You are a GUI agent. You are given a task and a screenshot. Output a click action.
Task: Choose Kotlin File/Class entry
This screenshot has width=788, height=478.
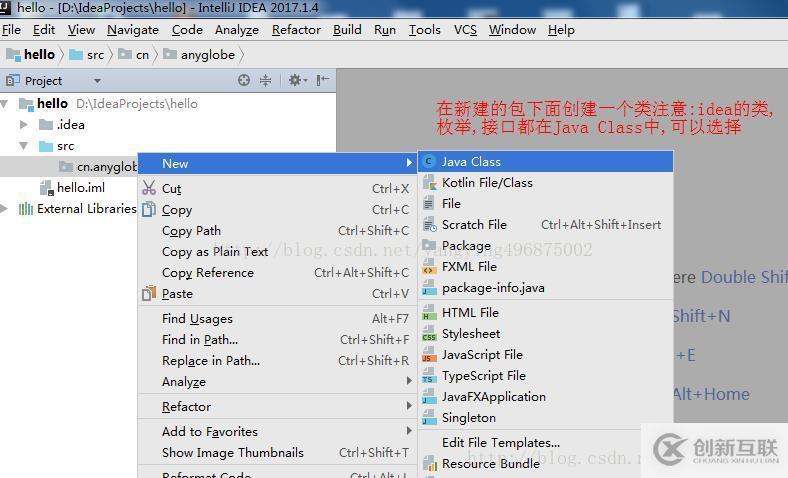click(x=545, y=183)
